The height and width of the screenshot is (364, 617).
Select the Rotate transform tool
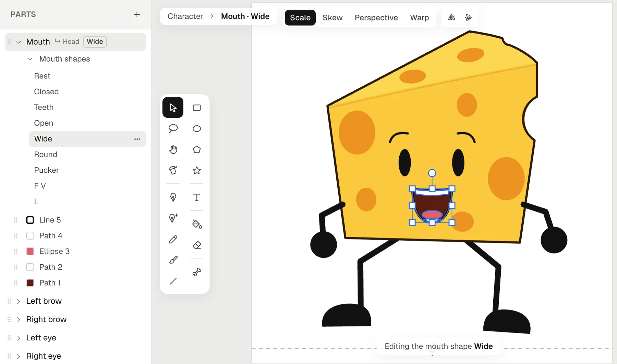click(173, 170)
